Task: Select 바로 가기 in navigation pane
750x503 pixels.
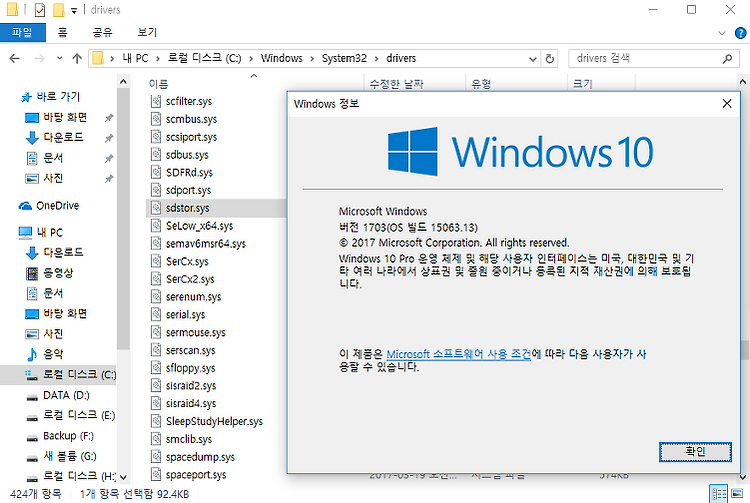Action: pyautogui.click(x=57, y=97)
